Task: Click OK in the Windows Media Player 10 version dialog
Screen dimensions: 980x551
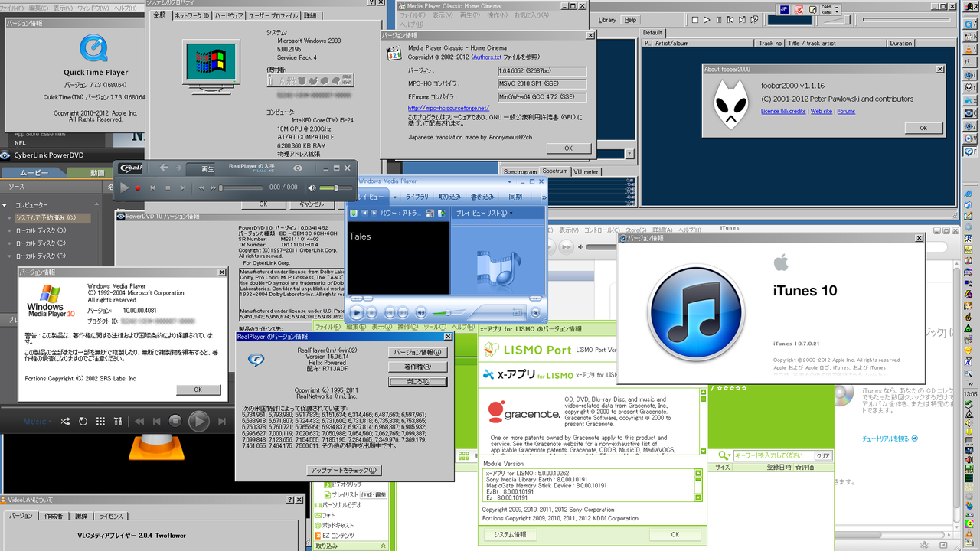Action: [198, 390]
